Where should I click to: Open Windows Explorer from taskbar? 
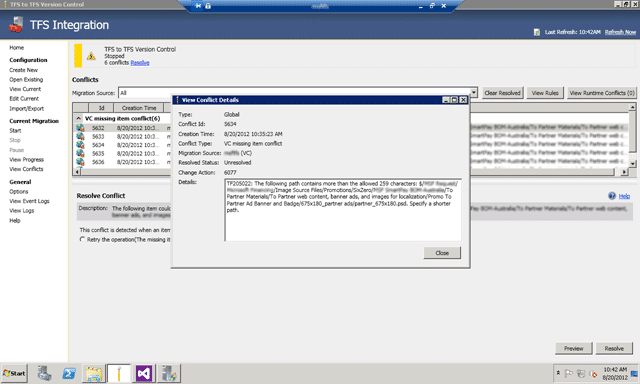point(94,373)
